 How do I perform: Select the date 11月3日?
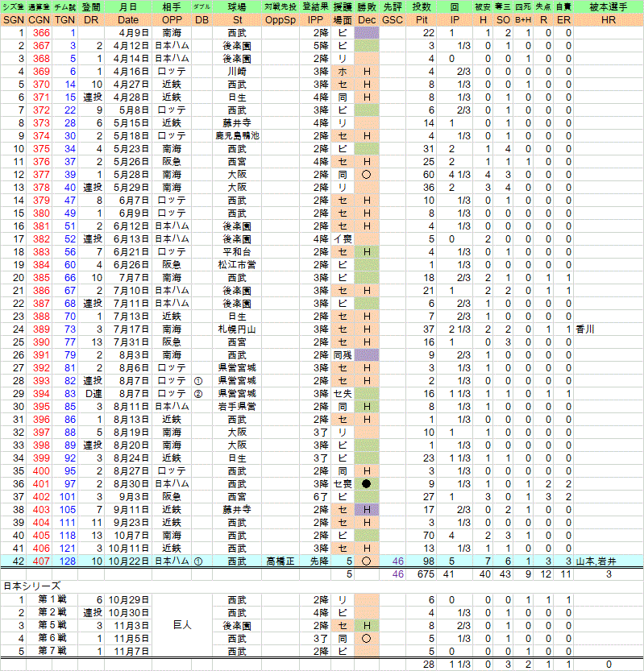[x=131, y=626]
